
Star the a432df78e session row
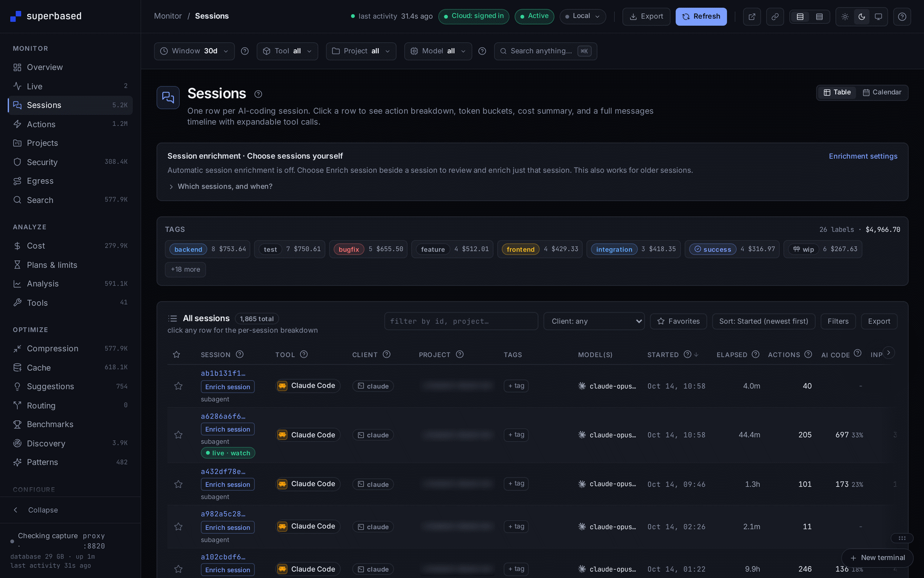[x=178, y=484]
